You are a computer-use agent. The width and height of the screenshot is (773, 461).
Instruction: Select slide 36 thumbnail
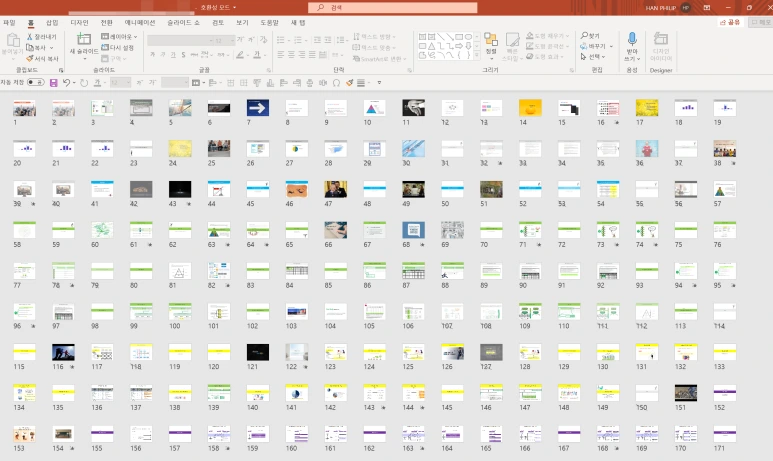click(x=647, y=148)
